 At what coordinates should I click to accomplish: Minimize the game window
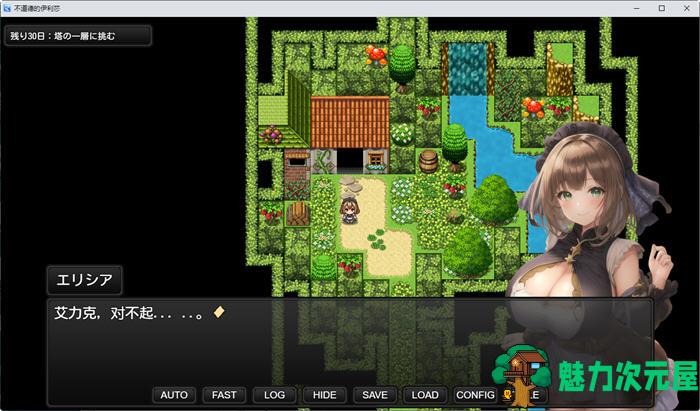pyautogui.click(x=637, y=8)
